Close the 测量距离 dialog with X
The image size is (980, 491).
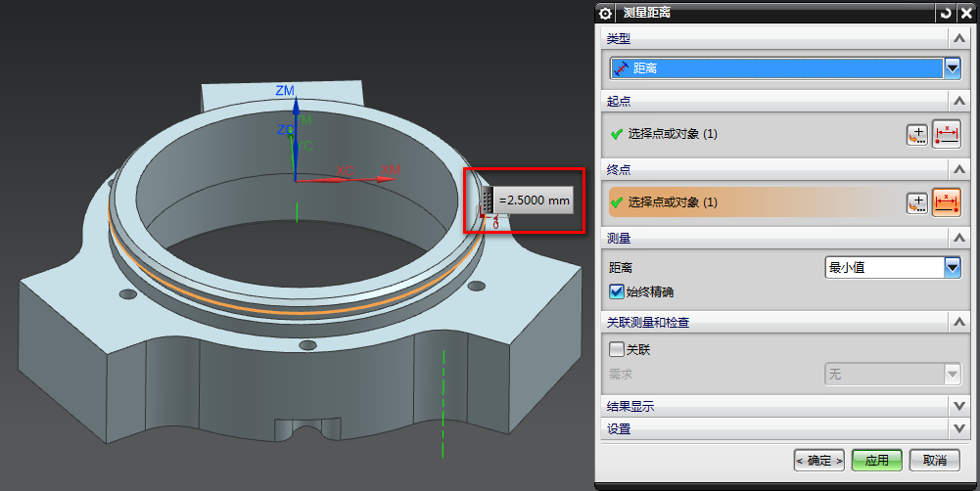(x=965, y=13)
